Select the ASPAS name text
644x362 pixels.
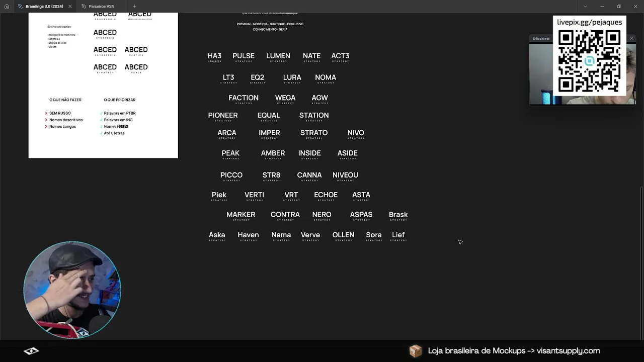pos(361,215)
